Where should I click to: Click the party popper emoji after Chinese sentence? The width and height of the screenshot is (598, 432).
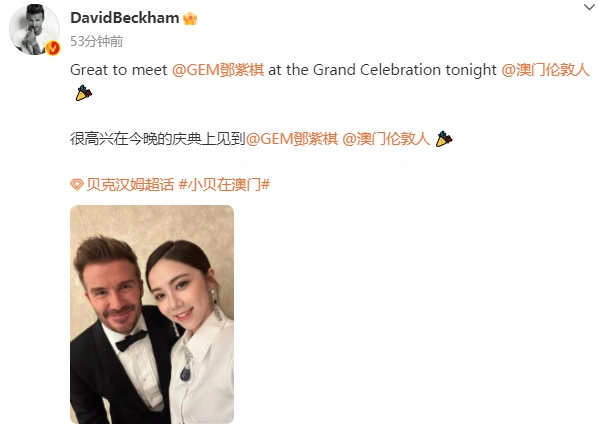444,139
